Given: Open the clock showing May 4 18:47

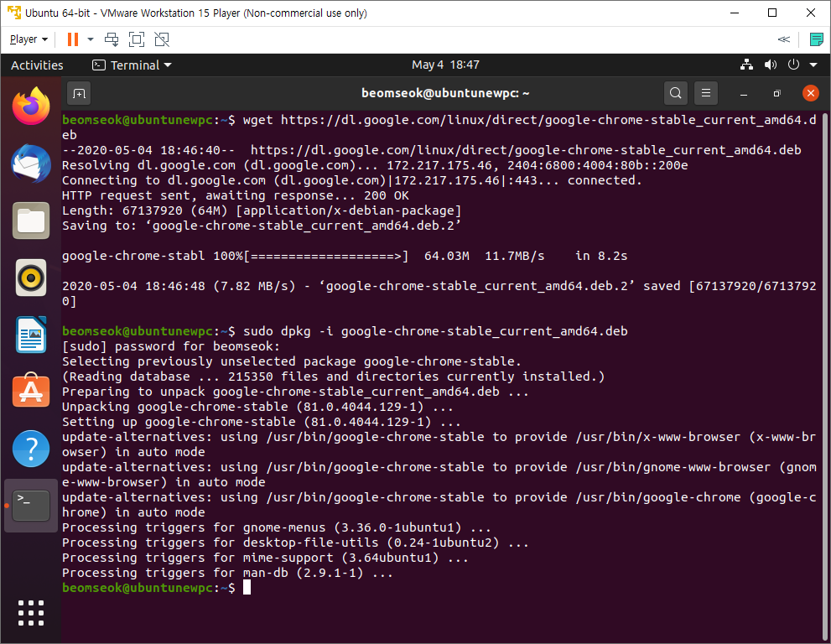Looking at the screenshot, I should [445, 65].
